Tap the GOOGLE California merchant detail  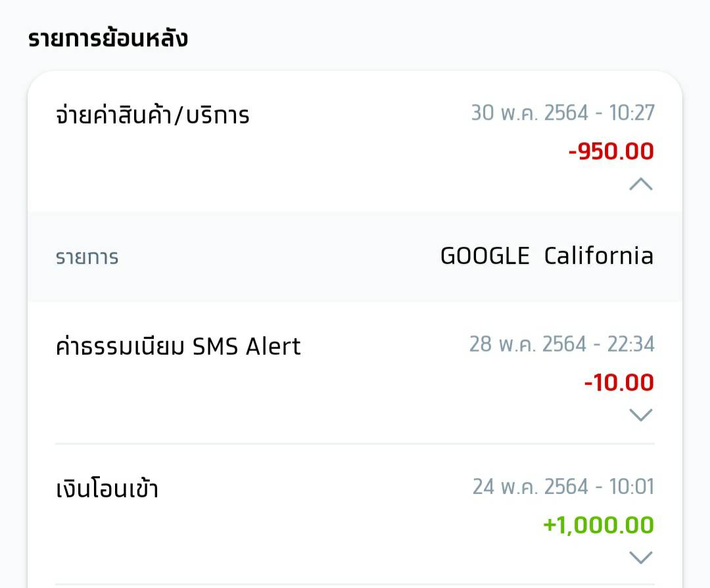coord(547,256)
